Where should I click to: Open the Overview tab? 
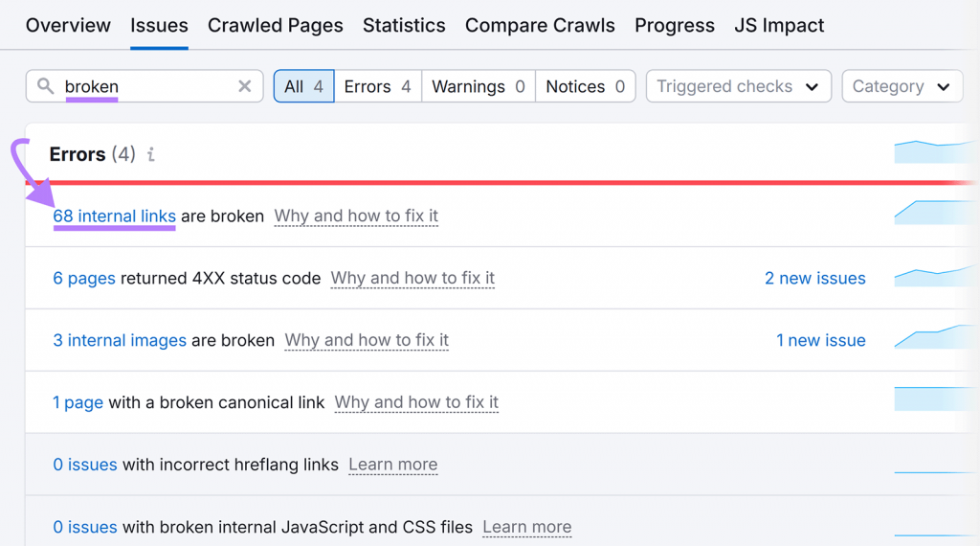coord(68,25)
